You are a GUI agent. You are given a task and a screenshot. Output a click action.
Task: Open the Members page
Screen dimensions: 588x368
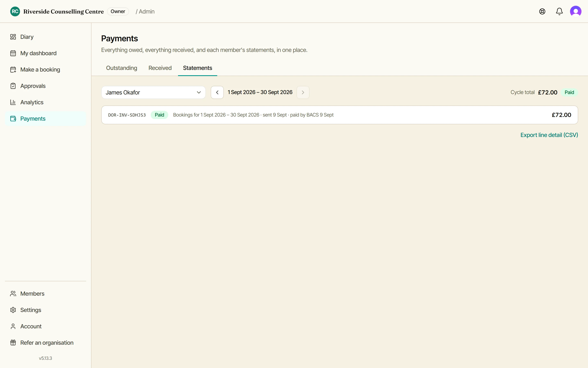coord(46,294)
